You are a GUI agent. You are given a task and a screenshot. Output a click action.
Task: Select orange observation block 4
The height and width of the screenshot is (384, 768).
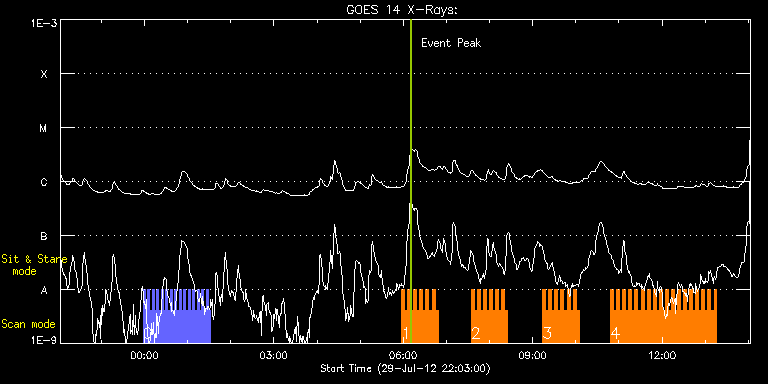[663, 316]
